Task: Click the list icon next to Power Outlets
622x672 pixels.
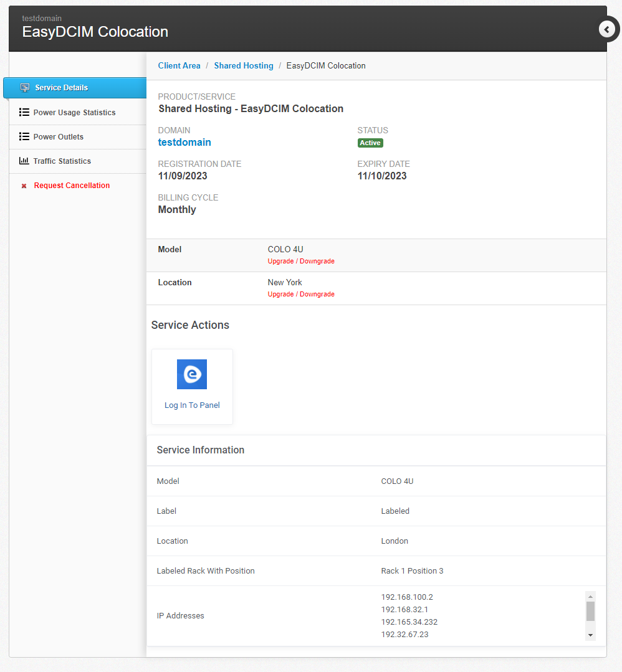Action: (x=24, y=137)
